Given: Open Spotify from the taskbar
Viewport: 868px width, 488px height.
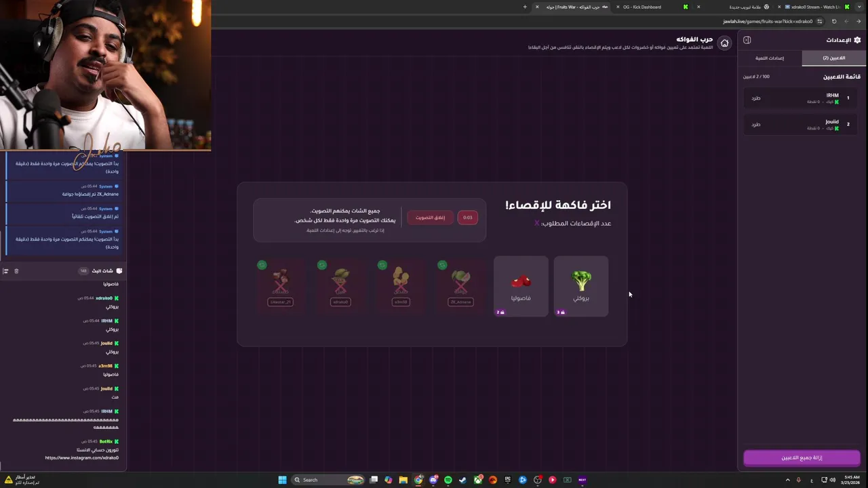Looking at the screenshot, I should tap(448, 480).
